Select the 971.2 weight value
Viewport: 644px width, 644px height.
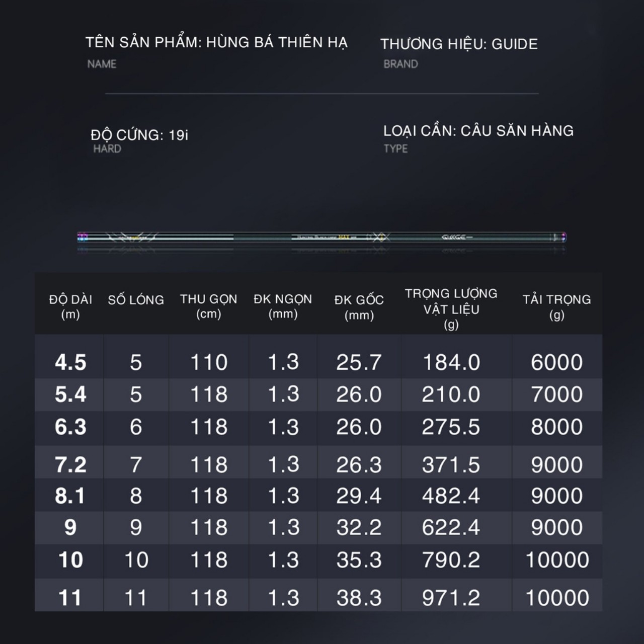point(451,598)
